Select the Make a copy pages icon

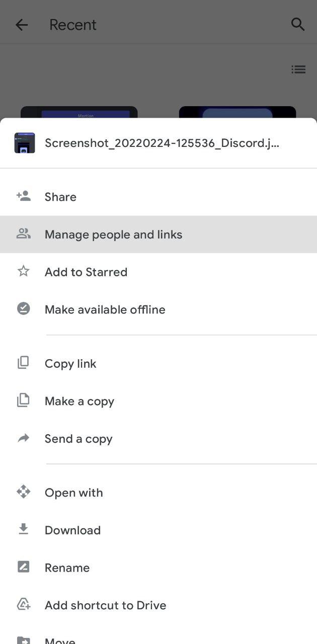click(x=23, y=400)
